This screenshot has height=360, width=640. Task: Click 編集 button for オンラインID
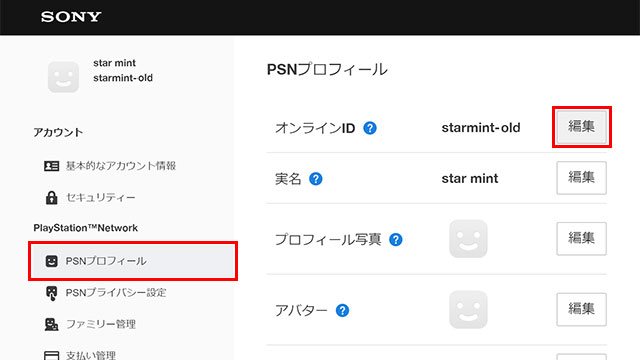pyautogui.click(x=582, y=127)
